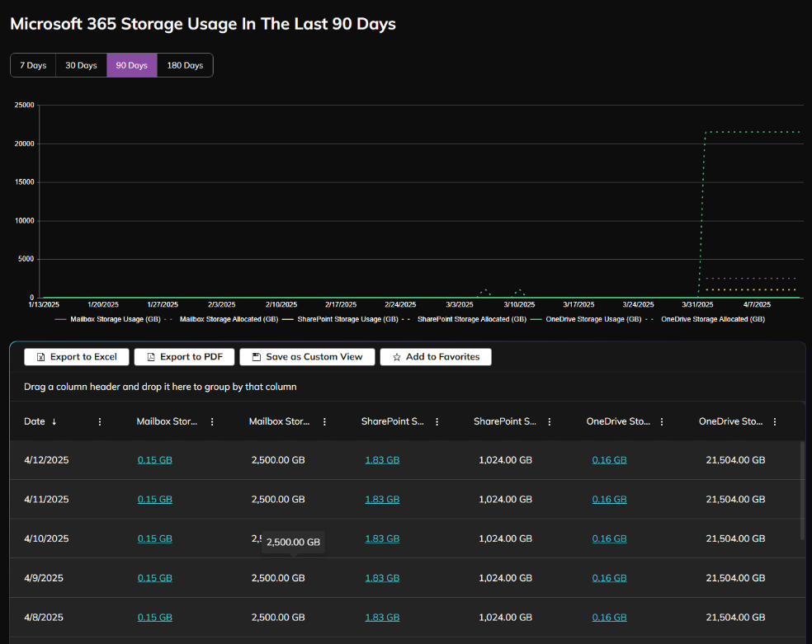Image resolution: width=812 pixels, height=644 pixels.
Task: Open 0.15 GB mailbox usage for 4/9/2025
Action: [155, 578]
